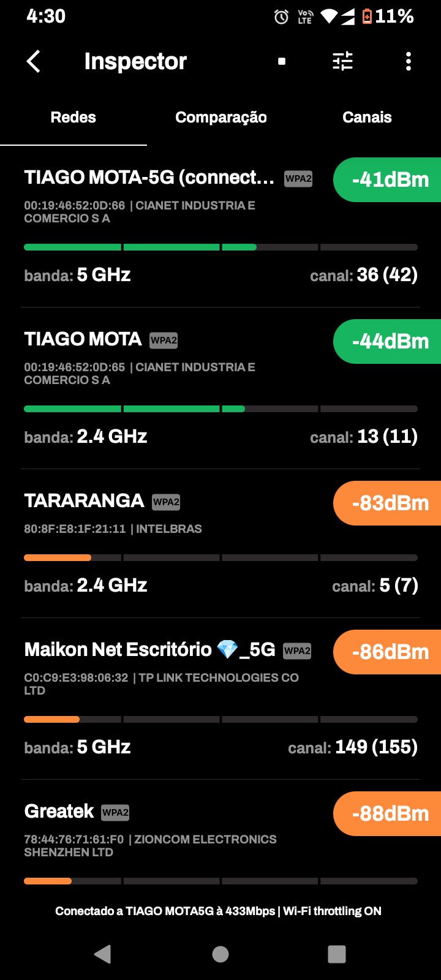Screen dimensions: 441x980
Task: Tap the TIAGO MOTA signal strength bar
Action: pos(221,409)
